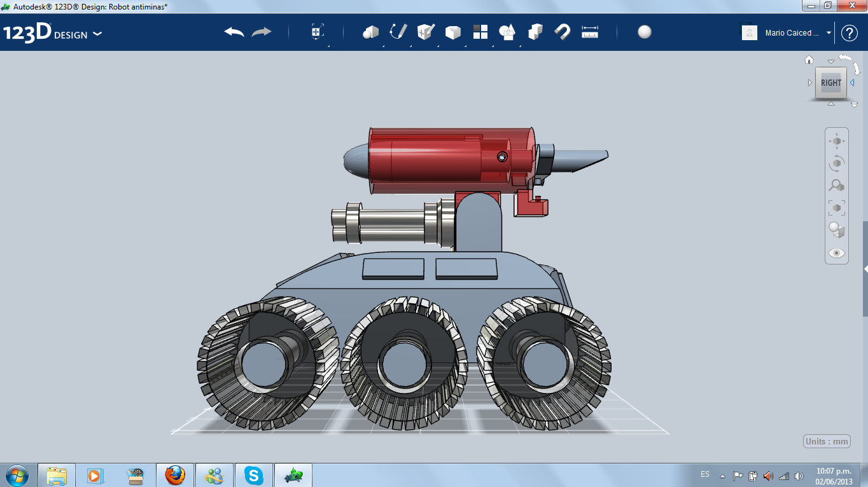Image resolution: width=868 pixels, height=487 pixels.
Task: Open the view cube options dropdown
Action: [854, 104]
